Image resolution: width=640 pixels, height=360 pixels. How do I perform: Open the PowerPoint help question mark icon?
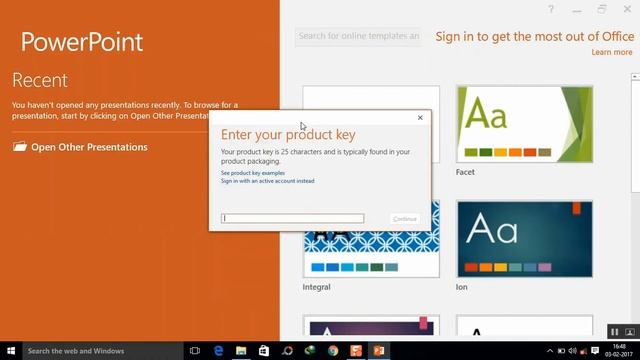pyautogui.click(x=551, y=9)
